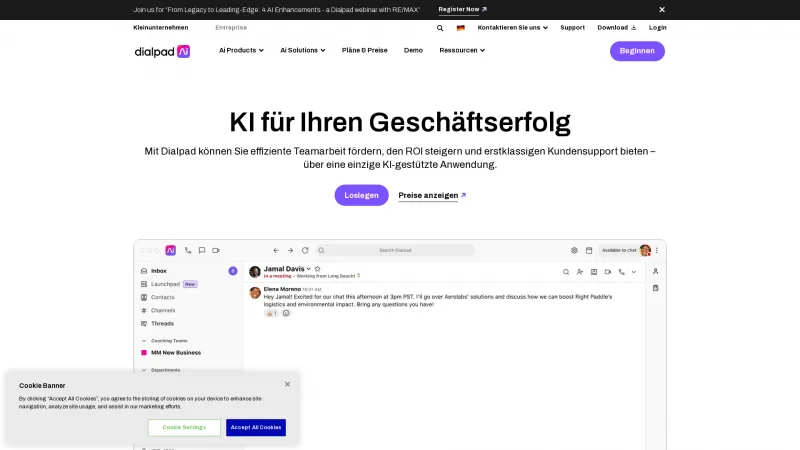This screenshot has width=800, height=450.
Task: Click the Available to chat status
Action: point(619,251)
